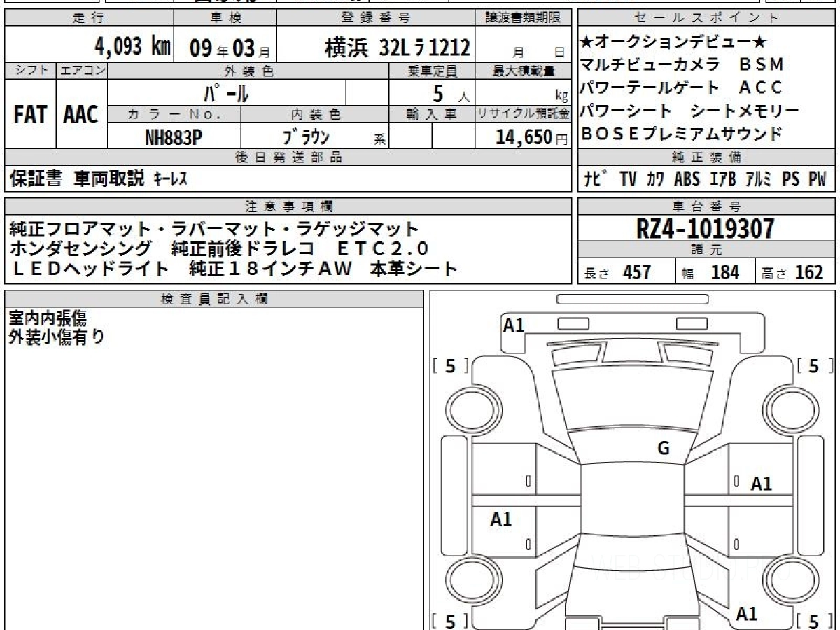This screenshot has width=840, height=630.
Task: Click the A1 mark on the front bumper
Action: tap(514, 325)
